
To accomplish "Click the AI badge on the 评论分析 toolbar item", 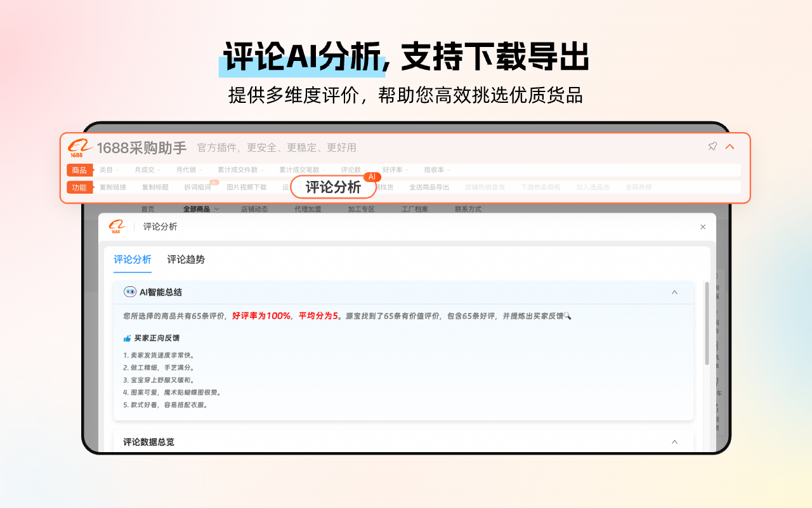I will (371, 178).
